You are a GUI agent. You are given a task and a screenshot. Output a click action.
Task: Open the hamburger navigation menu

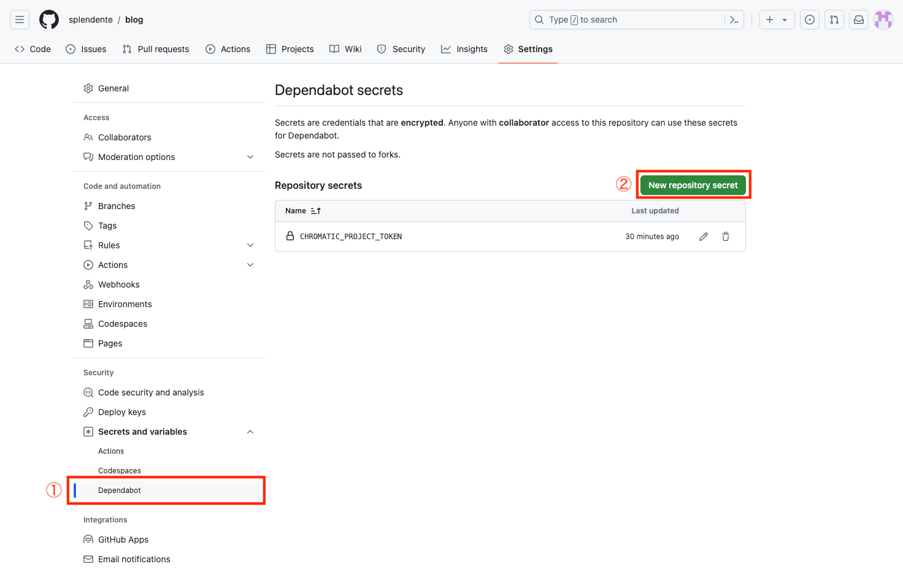pyautogui.click(x=20, y=20)
